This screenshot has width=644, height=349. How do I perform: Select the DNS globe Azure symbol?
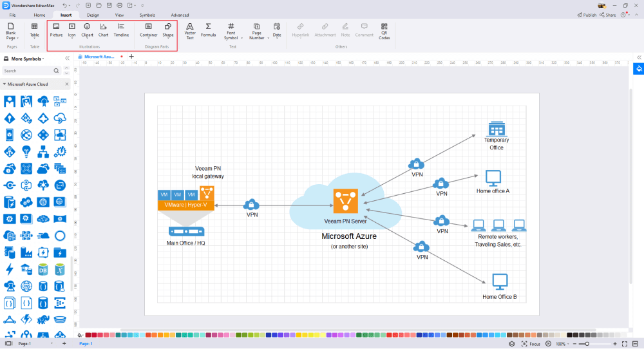click(x=26, y=286)
